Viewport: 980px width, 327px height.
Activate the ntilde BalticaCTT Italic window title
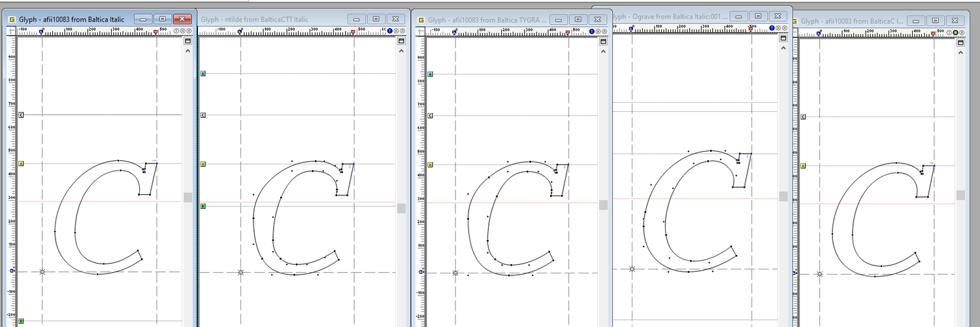pyautogui.click(x=254, y=20)
